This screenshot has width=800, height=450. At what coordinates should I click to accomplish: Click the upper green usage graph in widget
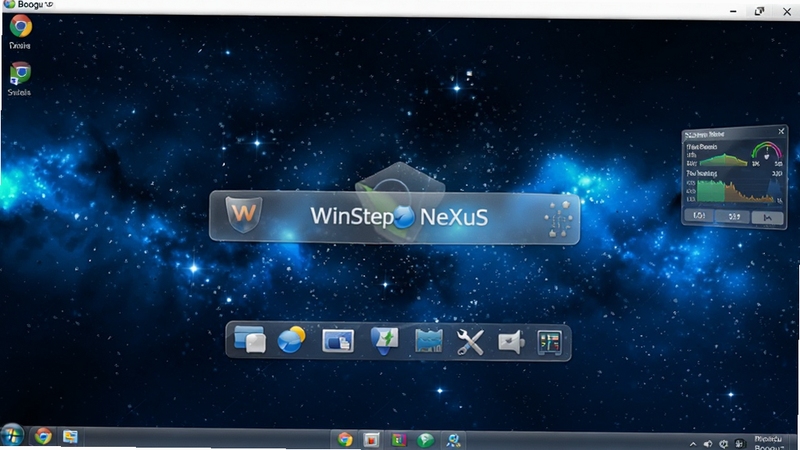[724, 159]
